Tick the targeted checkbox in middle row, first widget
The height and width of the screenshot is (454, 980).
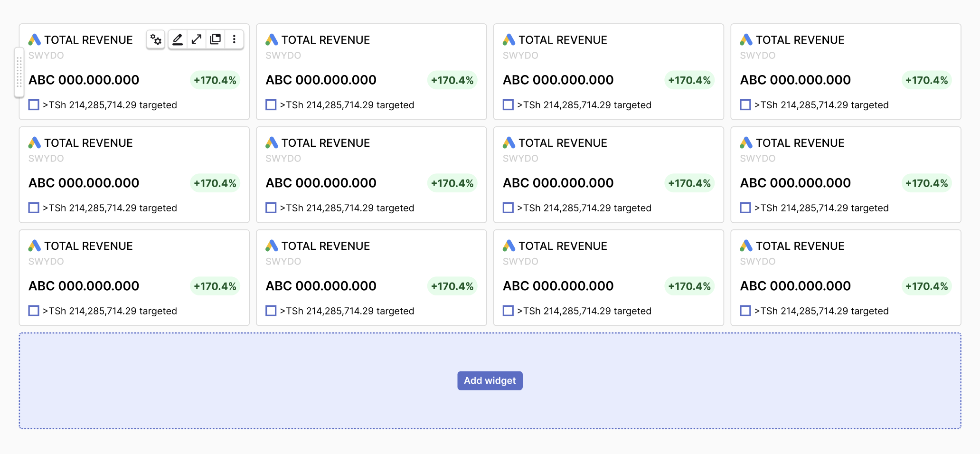[34, 208]
